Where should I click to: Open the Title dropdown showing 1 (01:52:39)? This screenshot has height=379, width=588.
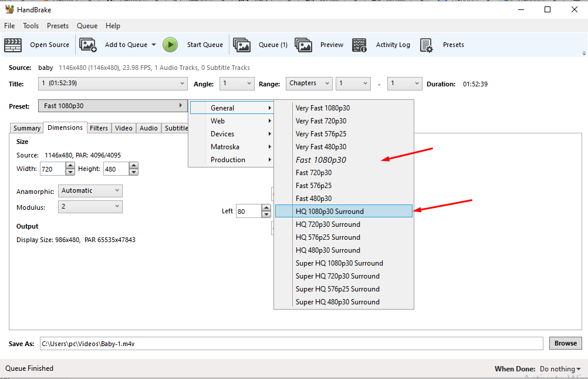[113, 83]
